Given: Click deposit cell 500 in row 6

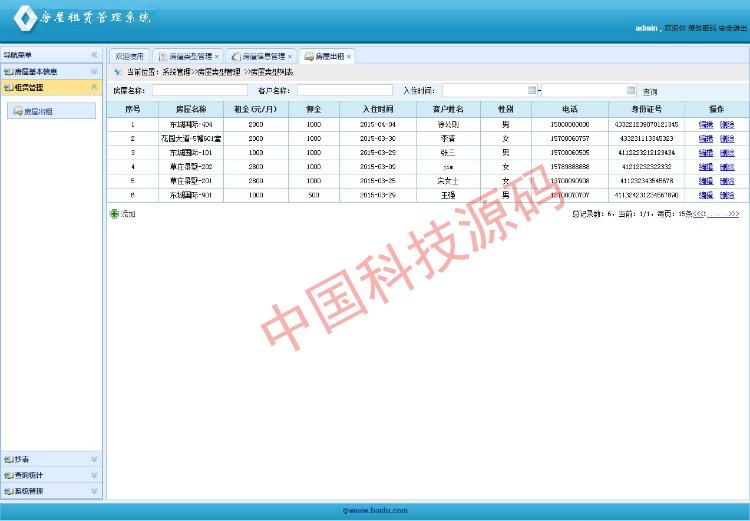Looking at the screenshot, I should 314,195.
